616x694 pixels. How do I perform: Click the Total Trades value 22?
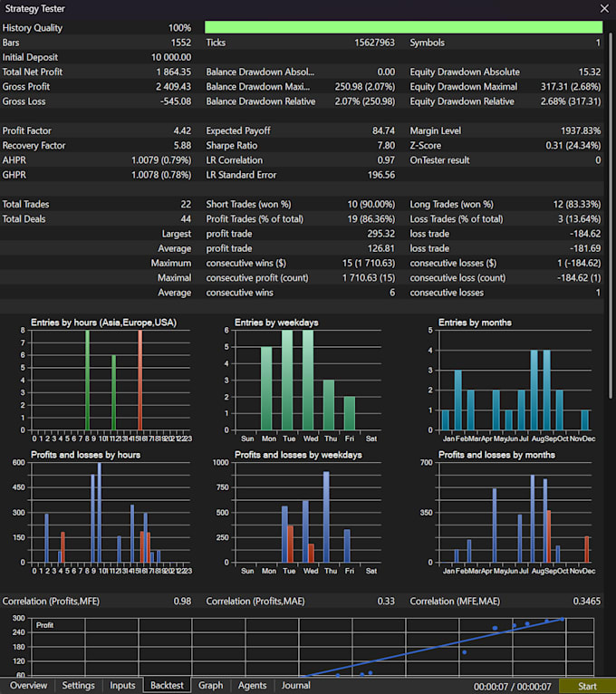coord(186,204)
